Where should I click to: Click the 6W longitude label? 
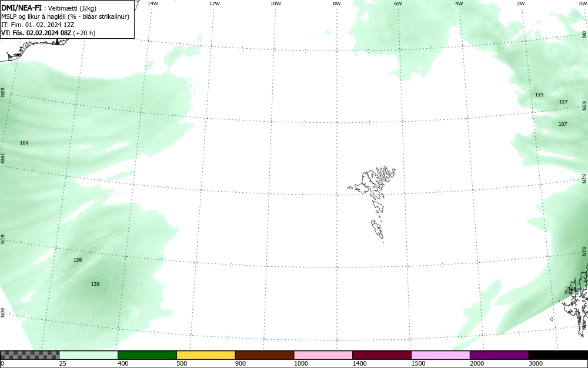398,4
